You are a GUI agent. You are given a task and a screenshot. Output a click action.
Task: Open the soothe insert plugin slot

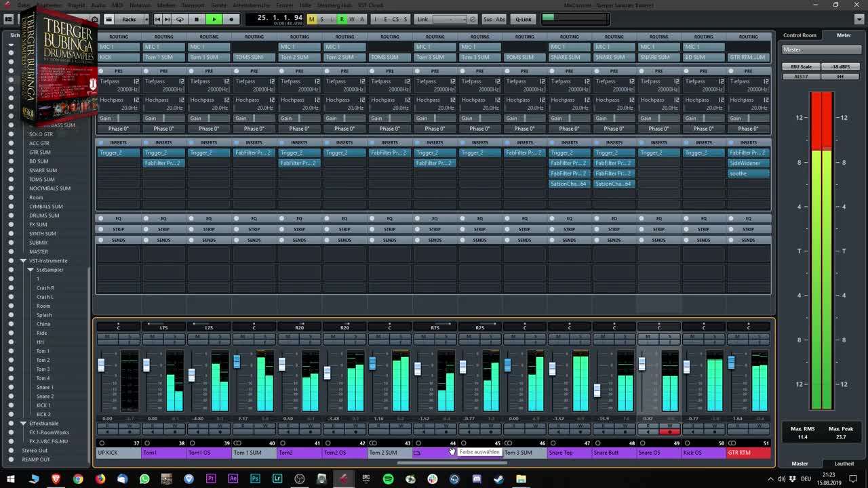749,174
